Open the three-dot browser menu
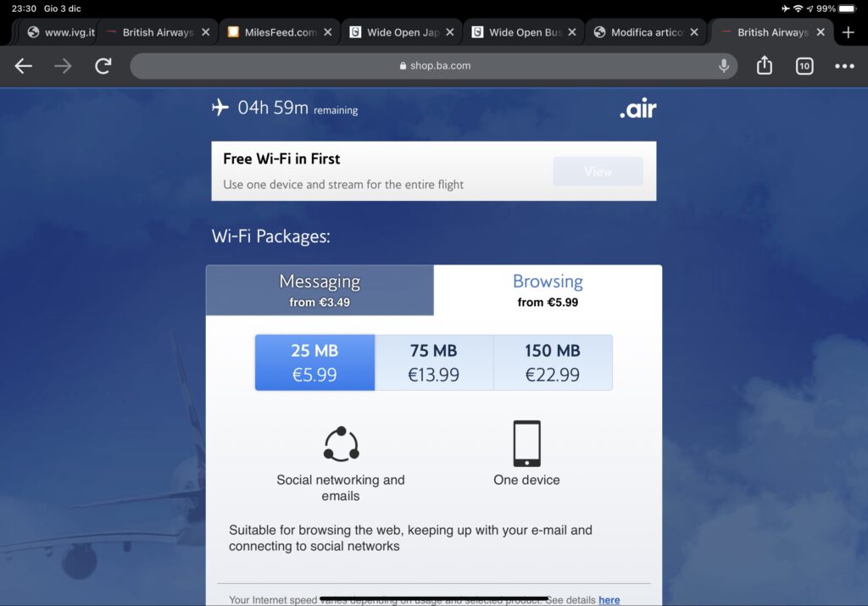The width and height of the screenshot is (868, 606). [844, 66]
